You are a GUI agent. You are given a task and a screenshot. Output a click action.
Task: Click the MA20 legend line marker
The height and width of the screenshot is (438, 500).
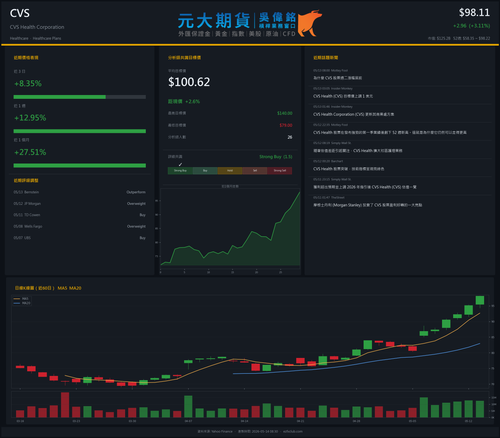[x=17, y=303]
